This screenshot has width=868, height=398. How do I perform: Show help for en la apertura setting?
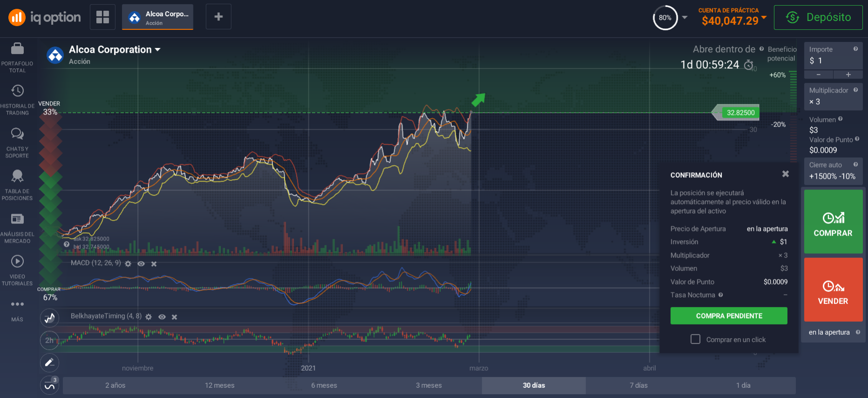click(858, 332)
